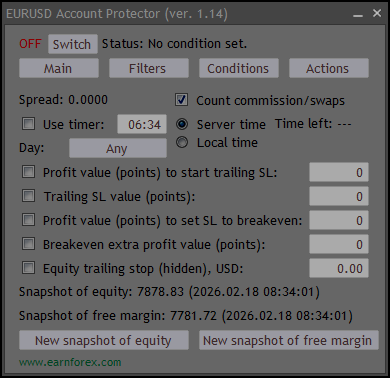Enable Profit value to start trailing SL
Viewport: 390px width, 378px height.
(x=28, y=172)
